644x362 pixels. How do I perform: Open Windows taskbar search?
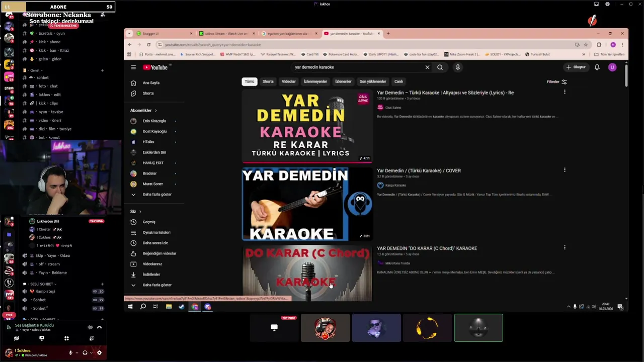point(143,307)
